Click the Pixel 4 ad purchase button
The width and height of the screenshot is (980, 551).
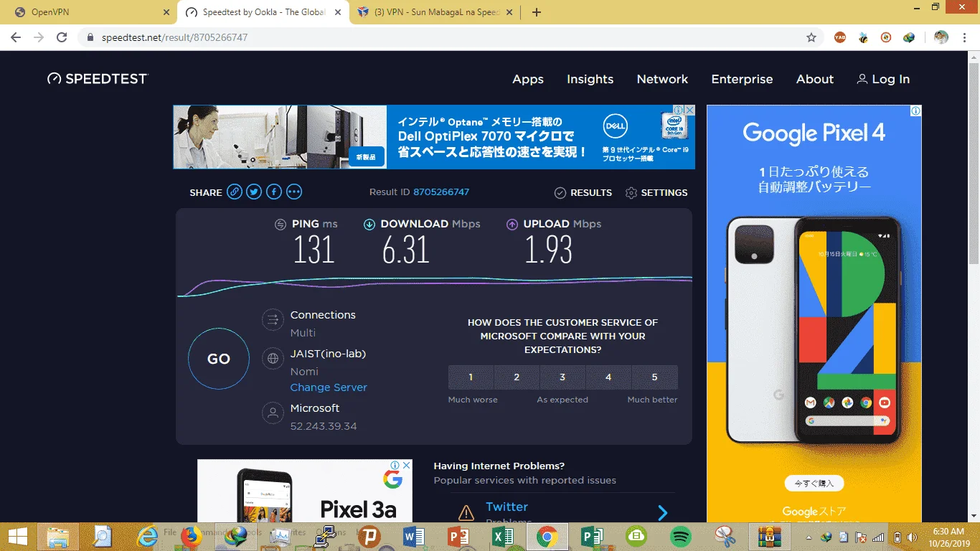(x=814, y=483)
